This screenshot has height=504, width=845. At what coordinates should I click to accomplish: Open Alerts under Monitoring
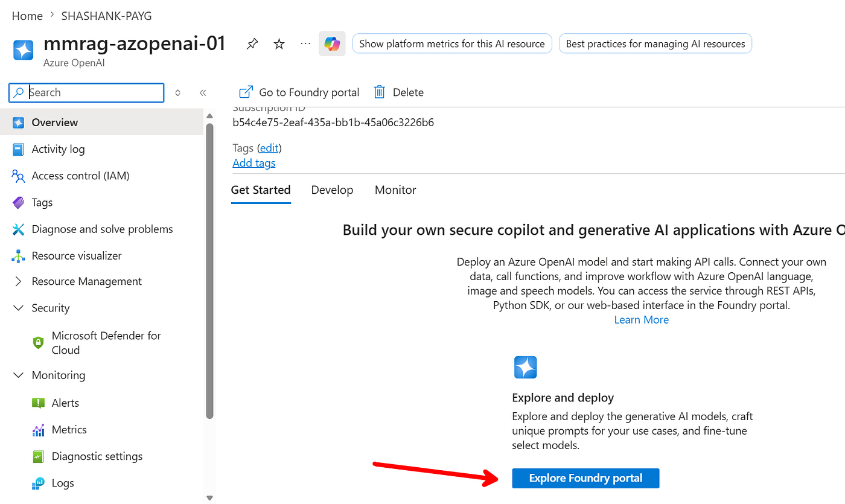[65, 403]
